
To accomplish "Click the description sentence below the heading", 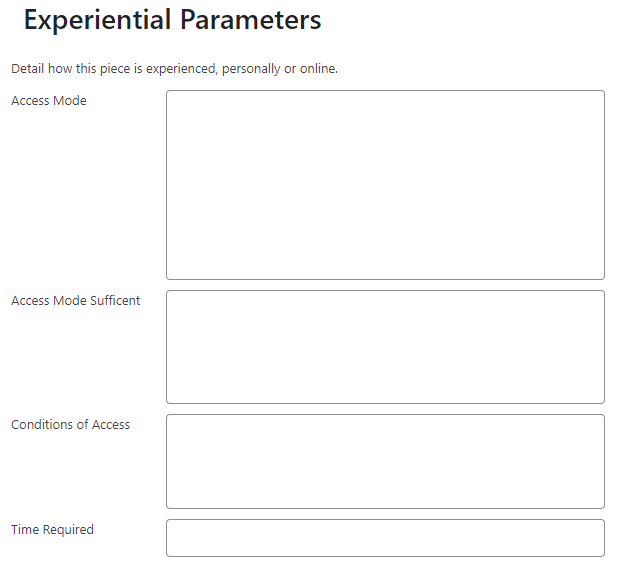I will 174,69.
